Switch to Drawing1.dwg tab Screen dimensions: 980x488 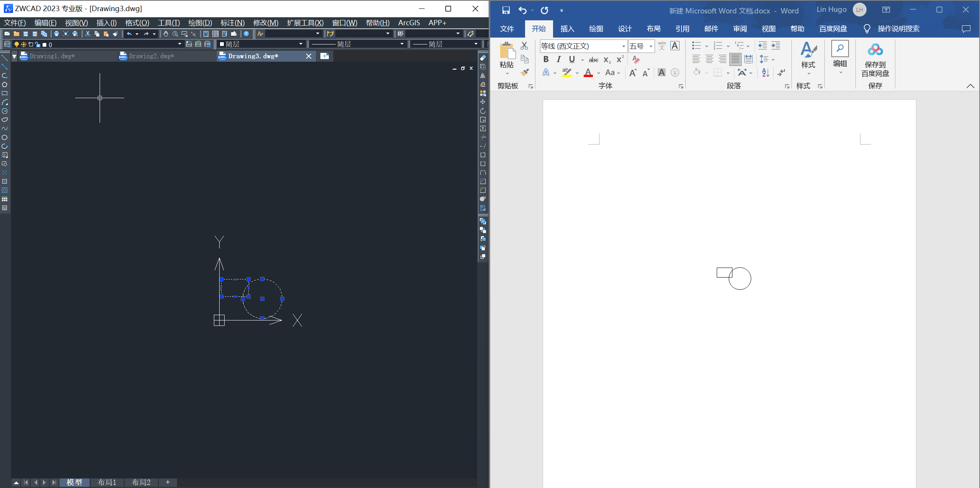(53, 56)
